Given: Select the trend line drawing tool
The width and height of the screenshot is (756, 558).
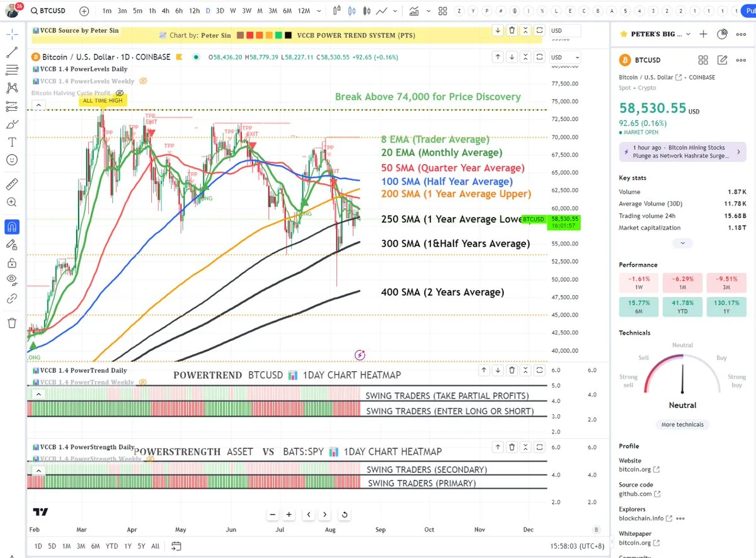Looking at the screenshot, I should coord(12,52).
